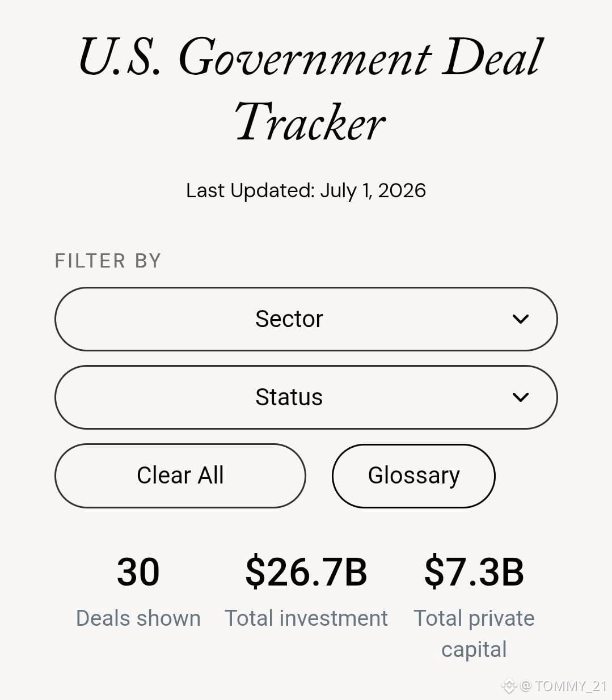The width and height of the screenshot is (612, 700).
Task: Click the Total private capital label
Action: [474, 634]
